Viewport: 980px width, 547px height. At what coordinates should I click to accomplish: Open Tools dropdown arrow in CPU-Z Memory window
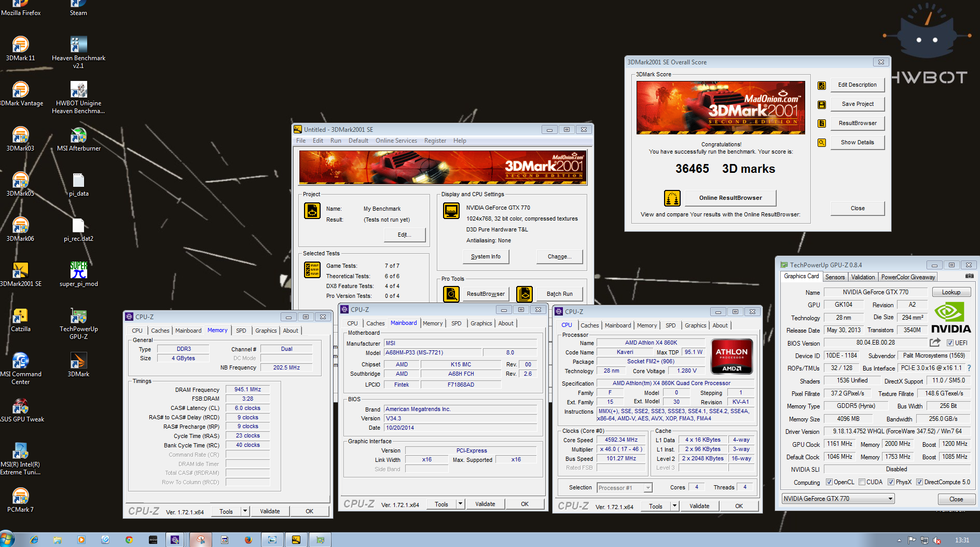tap(245, 511)
